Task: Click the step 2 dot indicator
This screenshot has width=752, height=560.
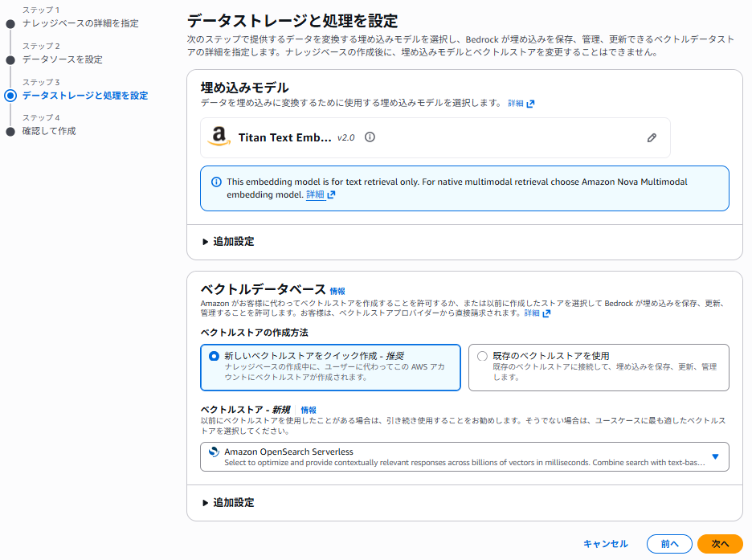Action: coord(10,60)
